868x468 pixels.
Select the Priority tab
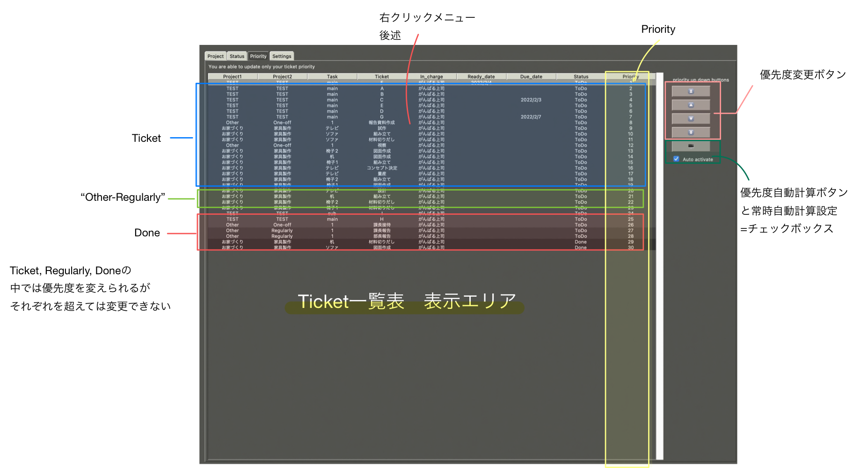pos(258,56)
